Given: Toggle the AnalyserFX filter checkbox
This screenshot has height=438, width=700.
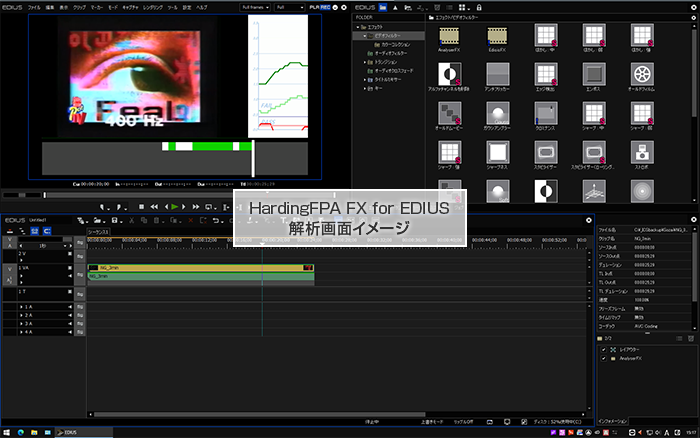Looking at the screenshot, I should (x=604, y=359).
